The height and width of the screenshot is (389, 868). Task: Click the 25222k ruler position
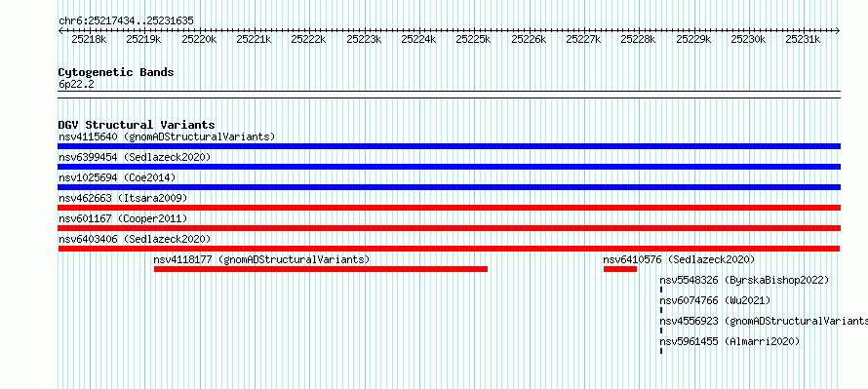[x=308, y=39]
